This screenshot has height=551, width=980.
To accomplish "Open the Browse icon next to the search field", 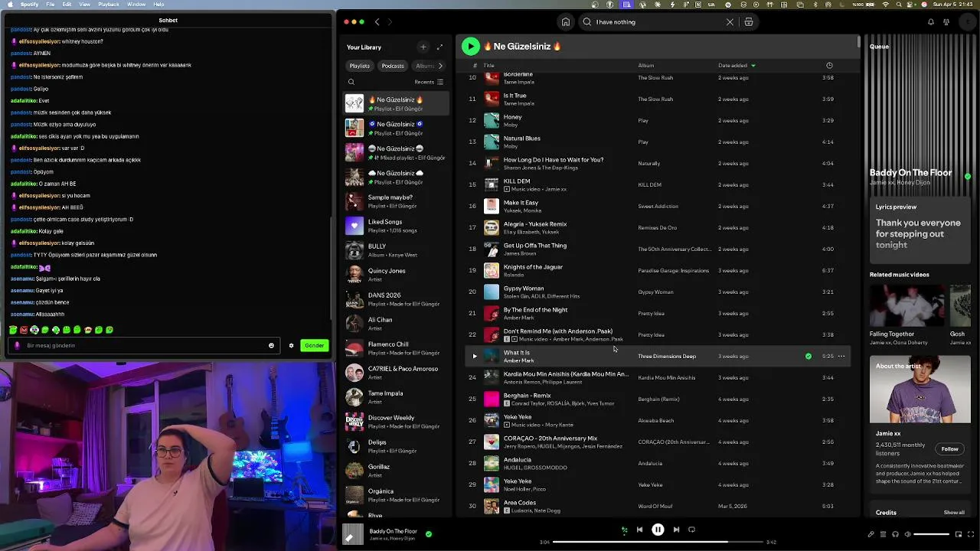I will pos(749,22).
